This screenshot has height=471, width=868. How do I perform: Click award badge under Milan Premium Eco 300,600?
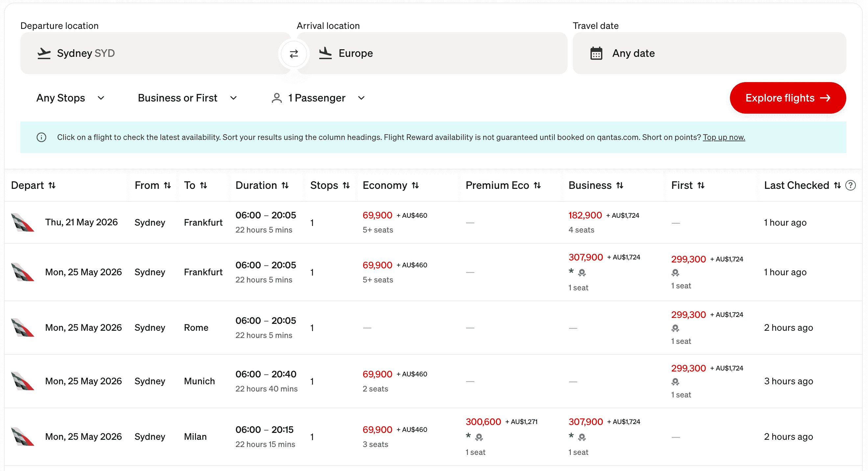479,437
